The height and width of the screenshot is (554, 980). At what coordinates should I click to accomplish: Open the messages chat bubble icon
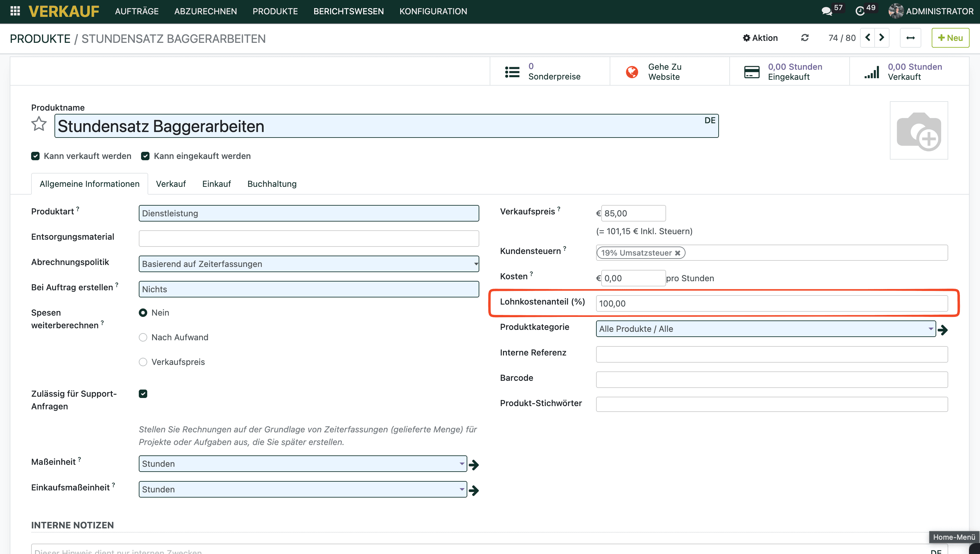826,11
